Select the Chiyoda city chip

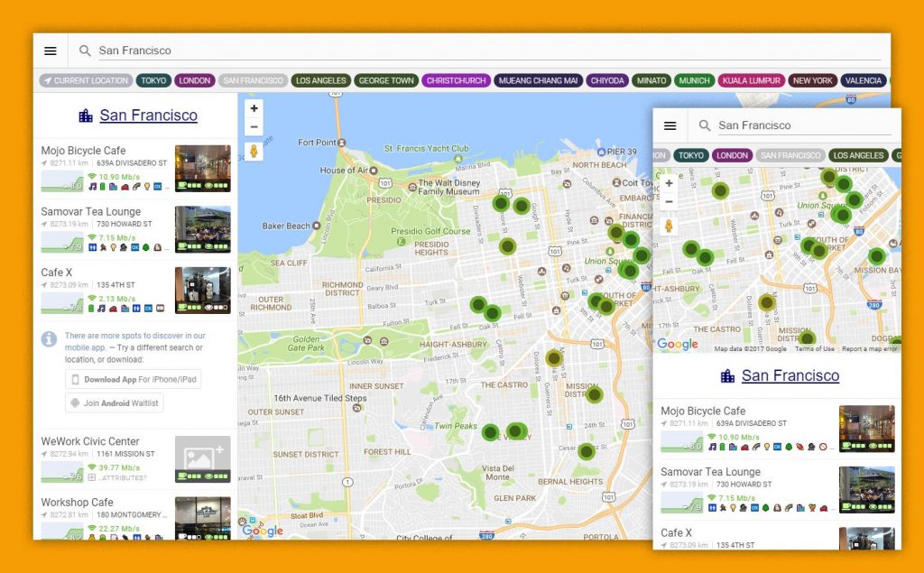point(607,81)
